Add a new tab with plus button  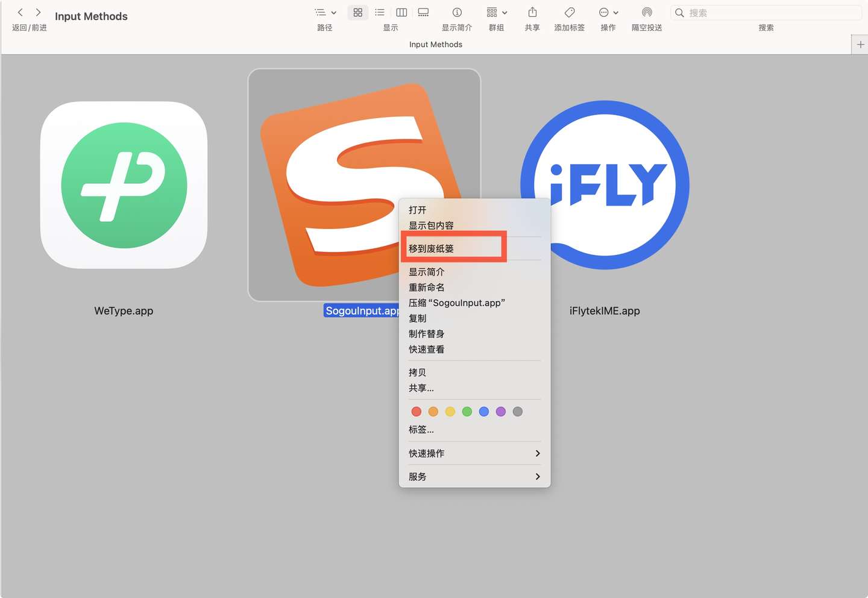tap(860, 45)
